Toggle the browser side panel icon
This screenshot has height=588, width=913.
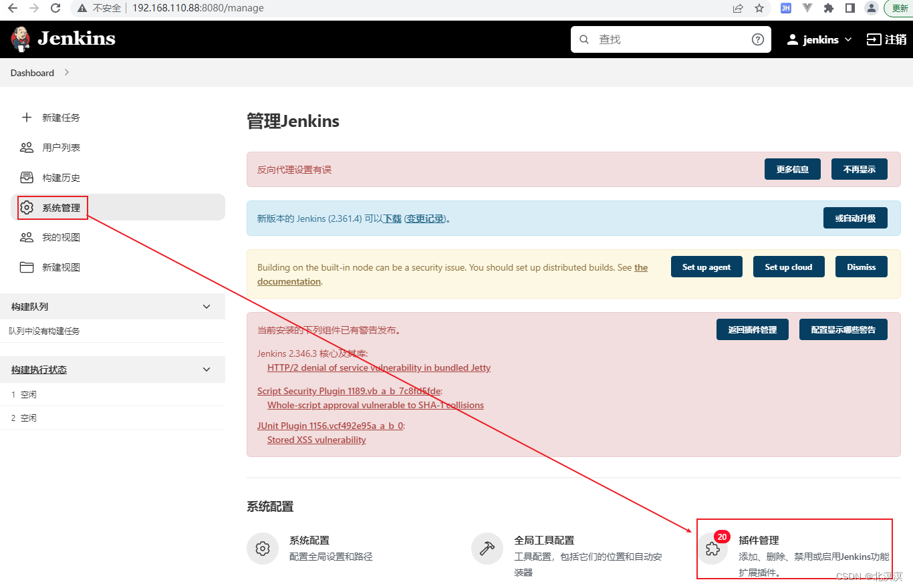coord(850,8)
